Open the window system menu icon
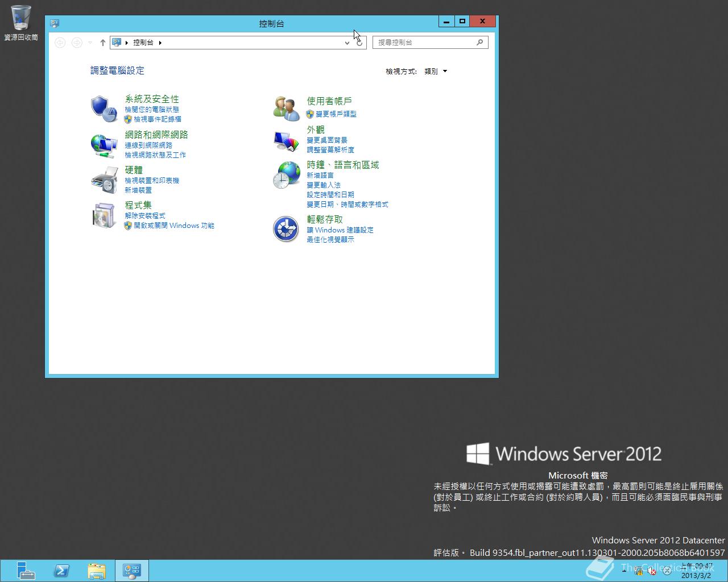The height and width of the screenshot is (582, 728). (55, 23)
